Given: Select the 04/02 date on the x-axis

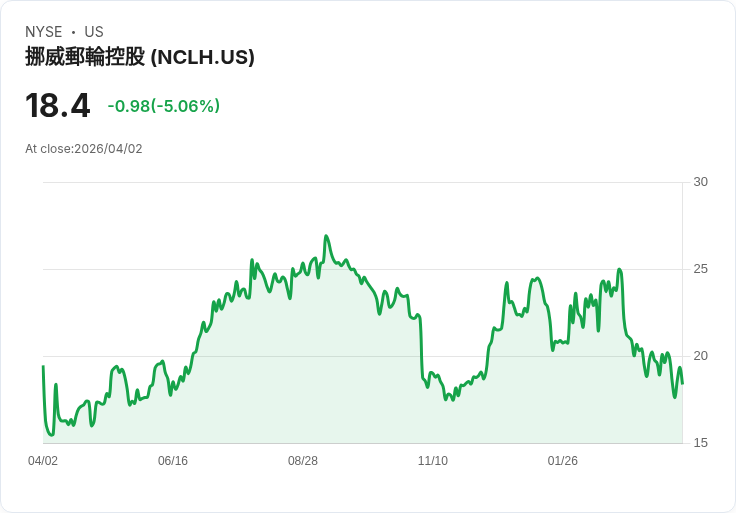Looking at the screenshot, I should (x=43, y=461).
